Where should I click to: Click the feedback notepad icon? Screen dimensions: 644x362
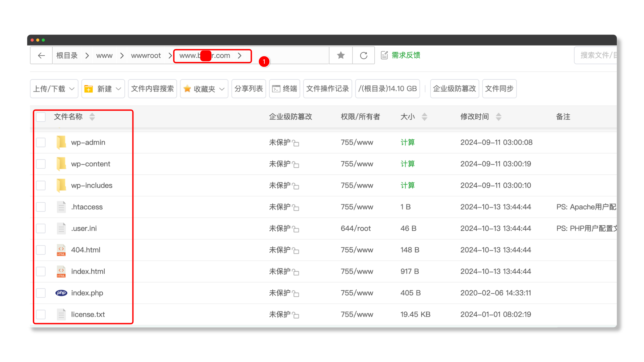pos(384,55)
